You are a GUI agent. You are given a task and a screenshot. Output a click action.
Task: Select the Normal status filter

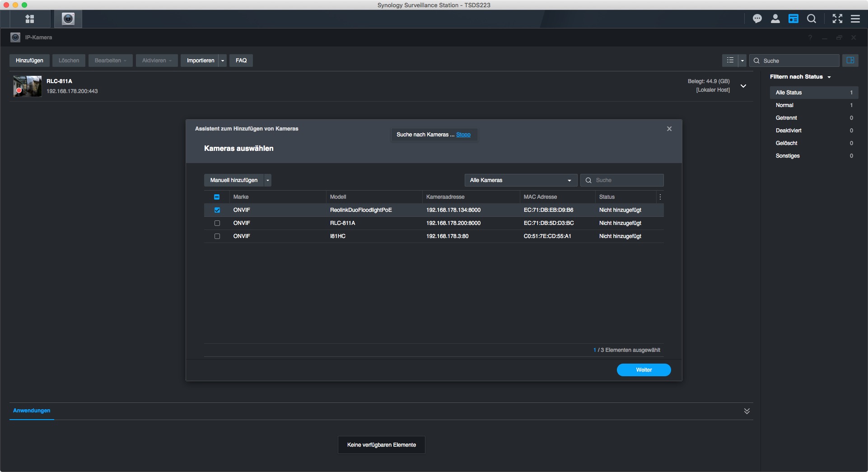click(x=784, y=105)
